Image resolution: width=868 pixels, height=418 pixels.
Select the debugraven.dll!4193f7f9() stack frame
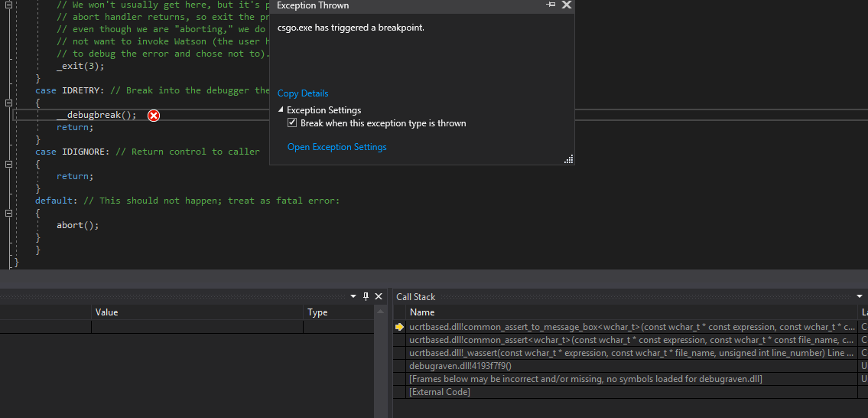460,366
